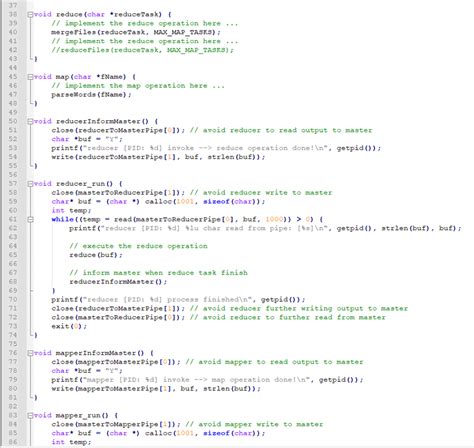Click line number 50 in the margin
This screenshot has height=448, width=474.
coord(13,121)
